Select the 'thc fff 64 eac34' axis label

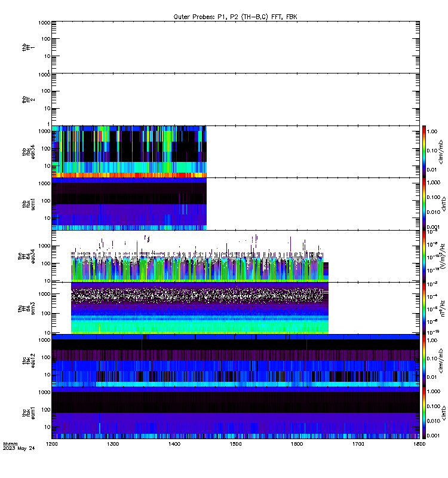[x=26, y=256]
